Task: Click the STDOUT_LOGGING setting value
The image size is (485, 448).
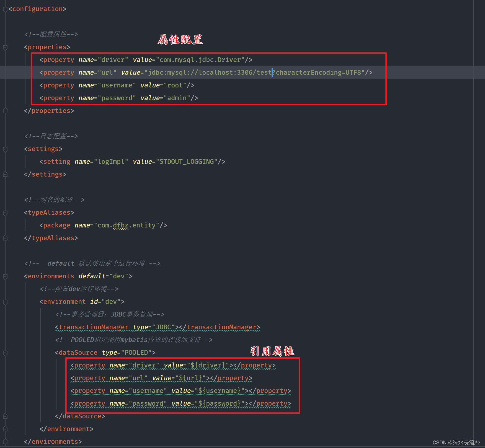Action: pos(187,162)
